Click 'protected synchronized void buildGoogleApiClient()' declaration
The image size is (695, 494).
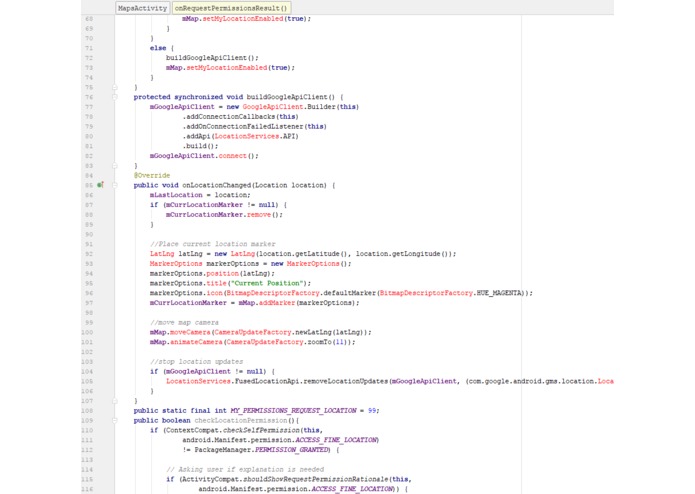[234, 97]
